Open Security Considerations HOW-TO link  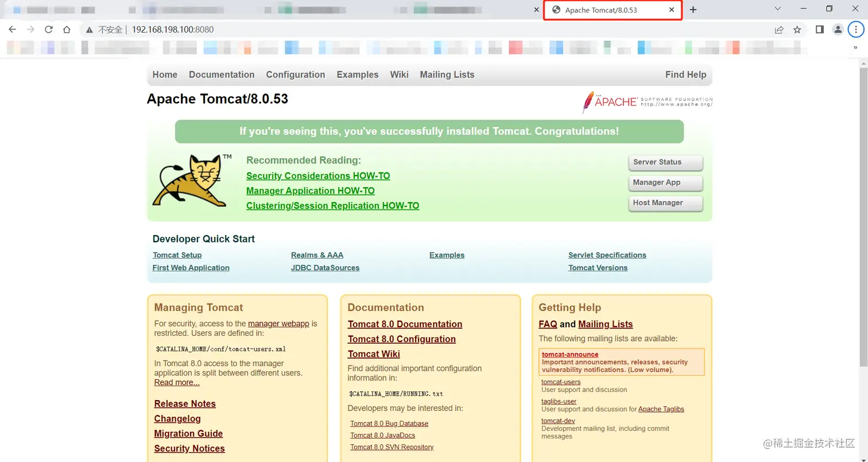(318, 176)
